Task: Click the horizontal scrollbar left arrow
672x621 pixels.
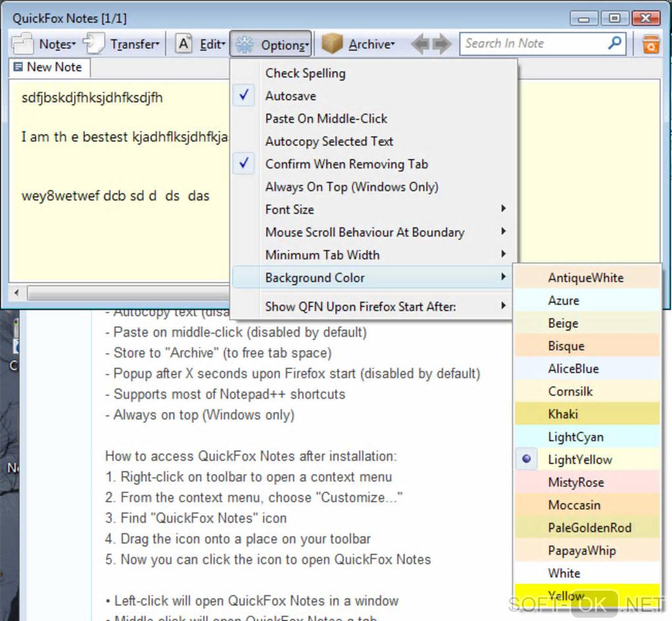Action: coord(16,293)
